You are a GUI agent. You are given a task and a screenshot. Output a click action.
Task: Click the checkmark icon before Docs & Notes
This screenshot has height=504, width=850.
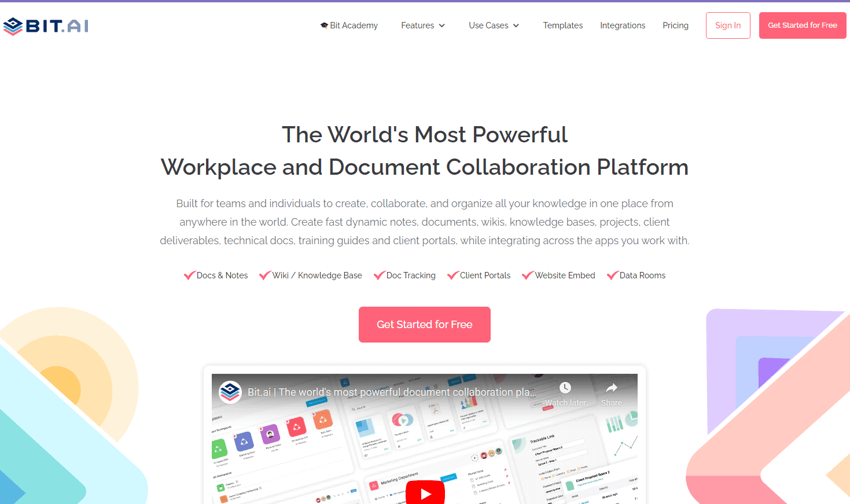(189, 275)
